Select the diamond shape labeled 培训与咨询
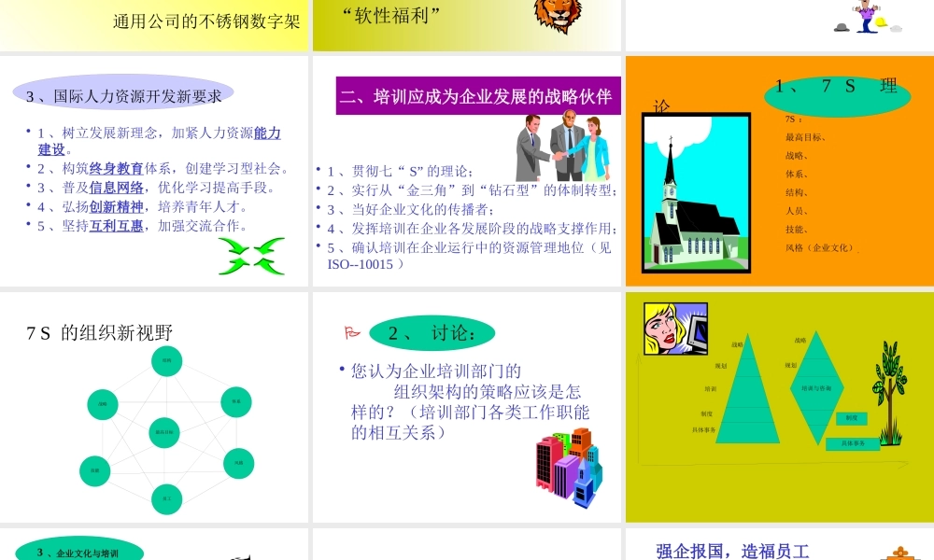Screen dimensions: 934x560 click(816, 388)
